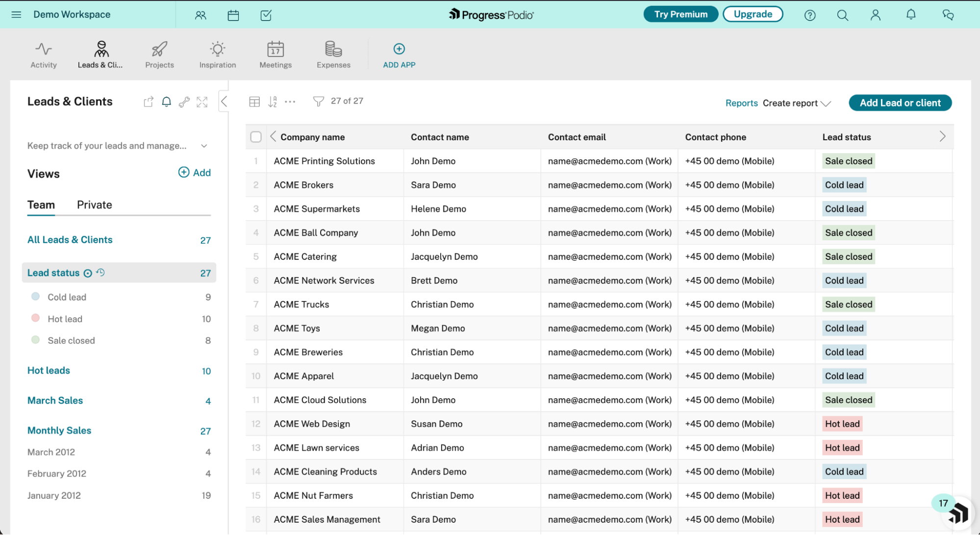Viewport: 980px width, 535px height.
Task: Click the expand fullscreen arrows icon
Action: coord(202,102)
